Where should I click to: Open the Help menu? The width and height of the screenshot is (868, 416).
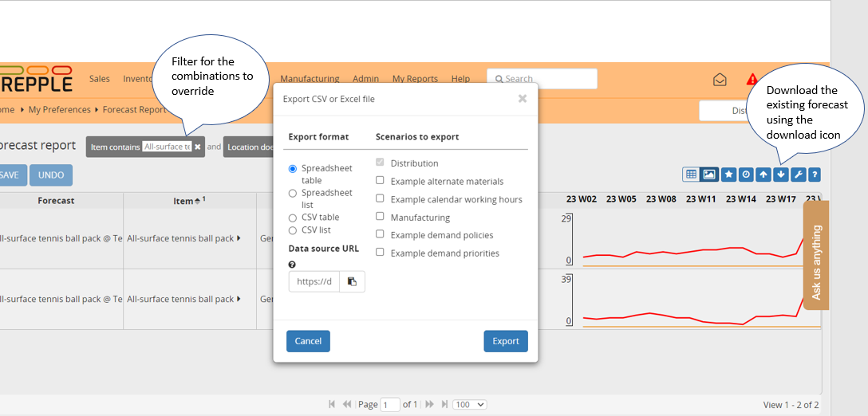[x=460, y=79]
